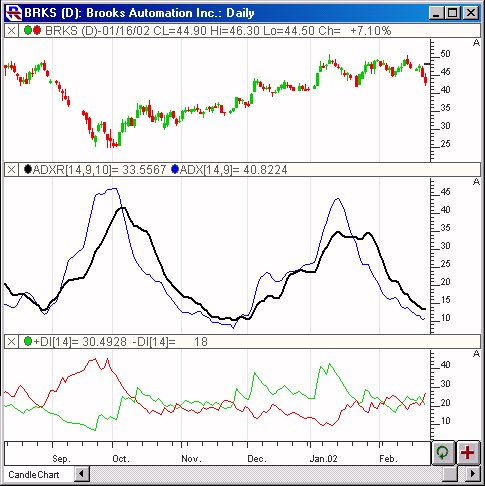This screenshot has width=485, height=486.
Task: Click the ADXR[14,9,10] indicator label
Action: [x=72, y=170]
